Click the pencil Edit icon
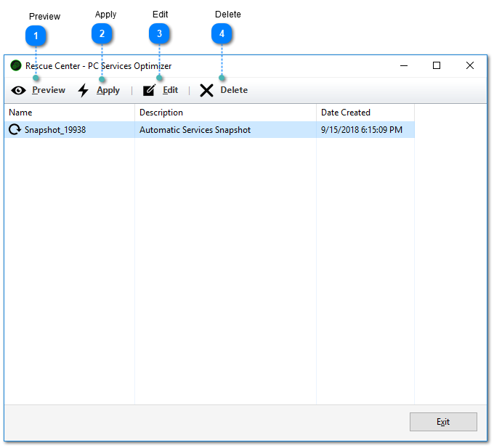This screenshot has height=448, width=494. [149, 90]
